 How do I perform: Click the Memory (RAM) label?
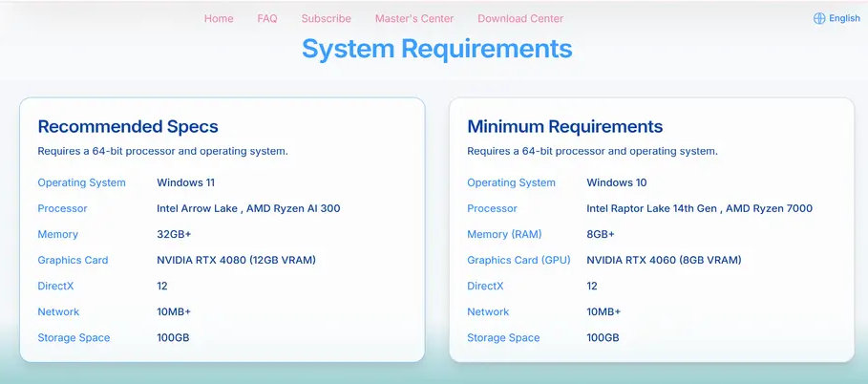point(504,234)
